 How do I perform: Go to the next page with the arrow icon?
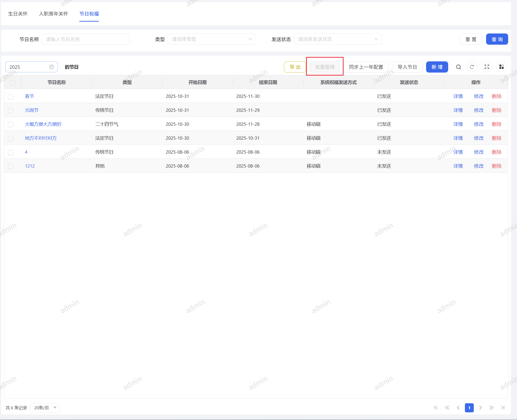pos(480,408)
